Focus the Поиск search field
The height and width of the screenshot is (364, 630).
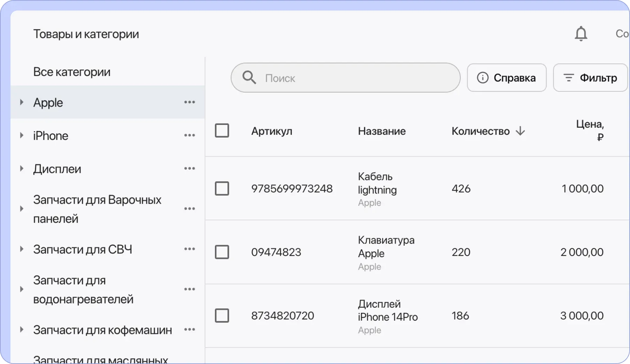click(345, 78)
